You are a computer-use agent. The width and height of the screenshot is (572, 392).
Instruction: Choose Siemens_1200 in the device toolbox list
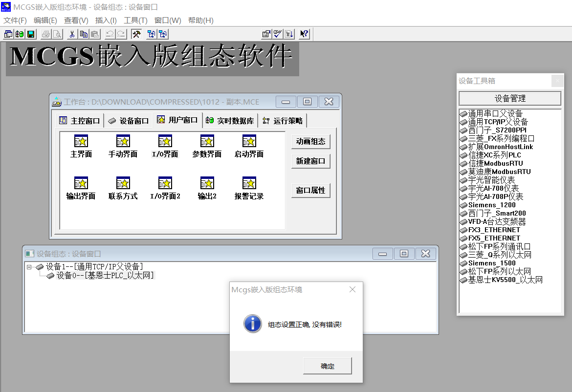click(491, 205)
